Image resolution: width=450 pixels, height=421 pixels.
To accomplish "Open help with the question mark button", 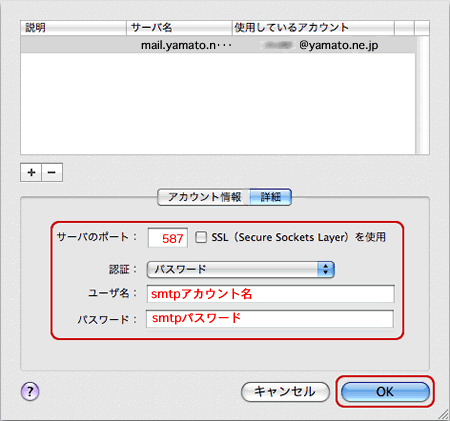I will point(30,391).
